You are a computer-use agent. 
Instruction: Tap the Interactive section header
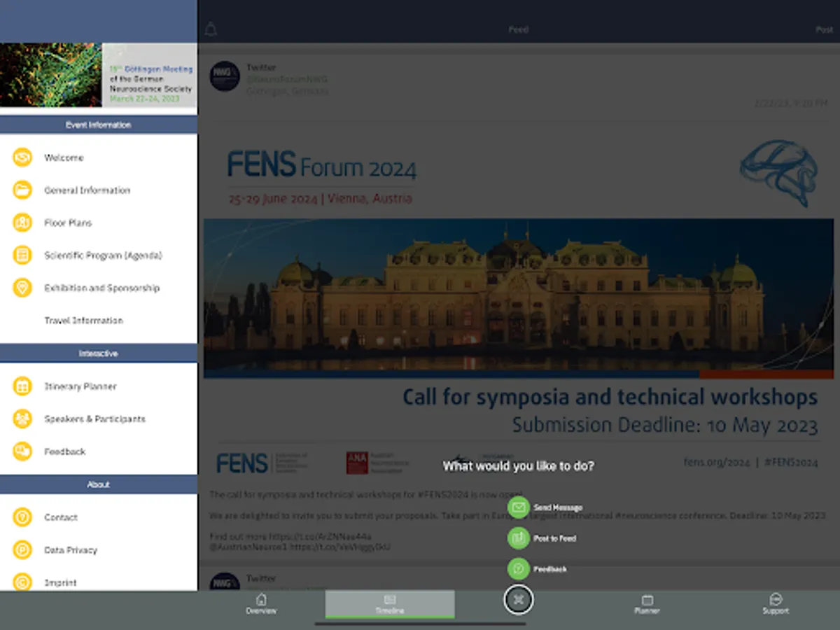pyautogui.click(x=99, y=353)
